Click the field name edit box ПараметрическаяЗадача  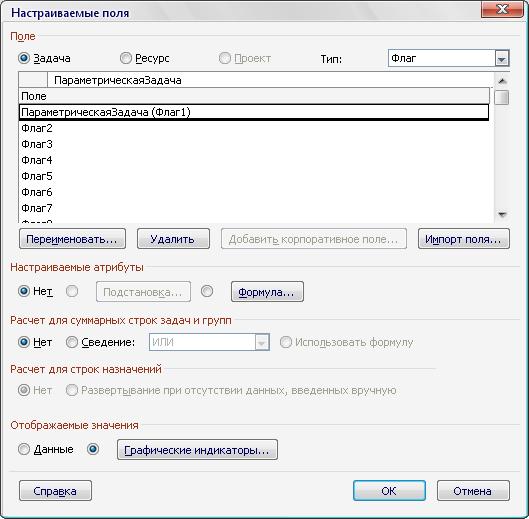coord(270,80)
